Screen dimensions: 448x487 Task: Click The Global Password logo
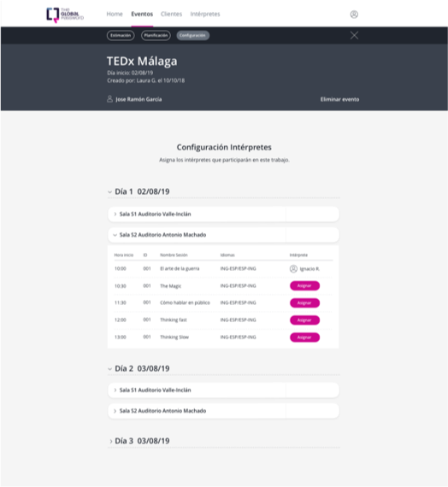[x=65, y=15]
